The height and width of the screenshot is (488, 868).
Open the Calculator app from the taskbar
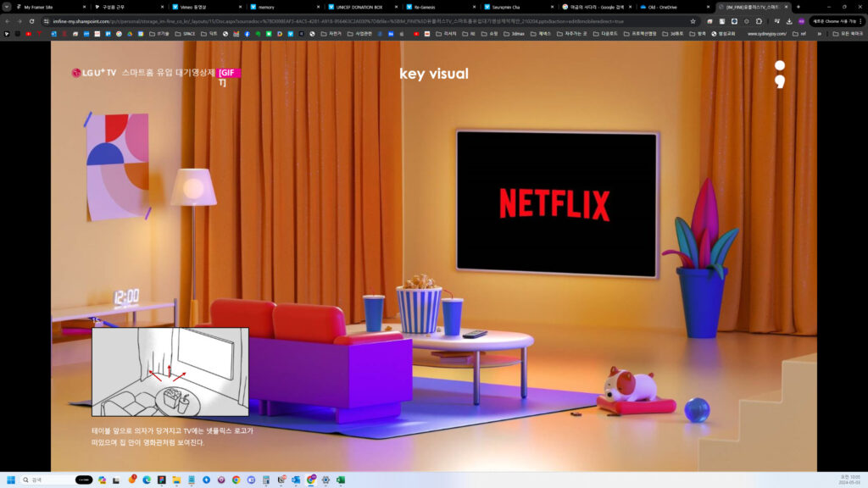(266, 480)
